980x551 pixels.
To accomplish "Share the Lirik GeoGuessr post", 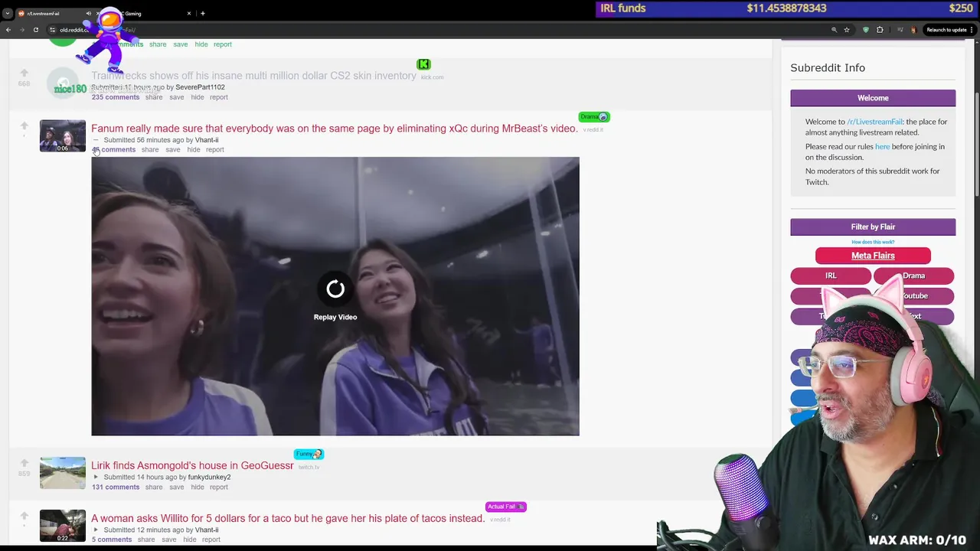I will (x=154, y=487).
